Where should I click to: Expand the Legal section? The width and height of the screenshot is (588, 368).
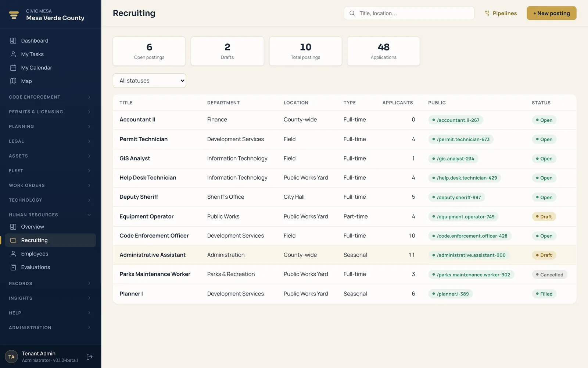[50, 141]
